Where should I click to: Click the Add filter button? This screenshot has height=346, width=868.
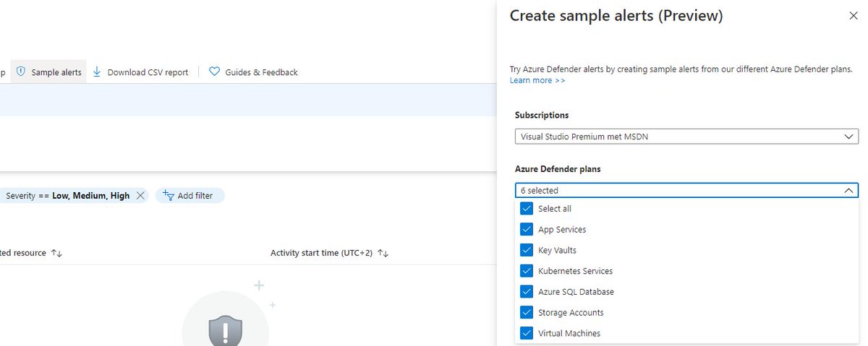pos(190,195)
